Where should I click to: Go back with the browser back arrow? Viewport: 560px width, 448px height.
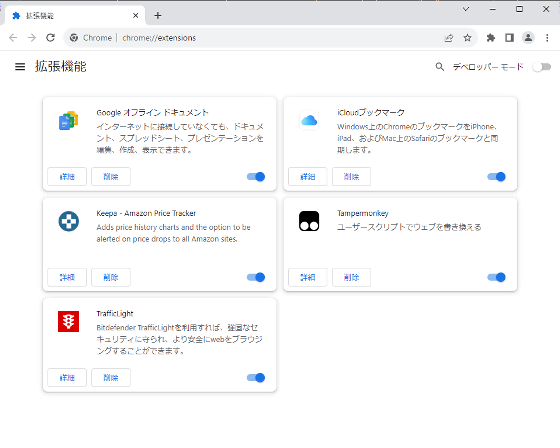13,38
